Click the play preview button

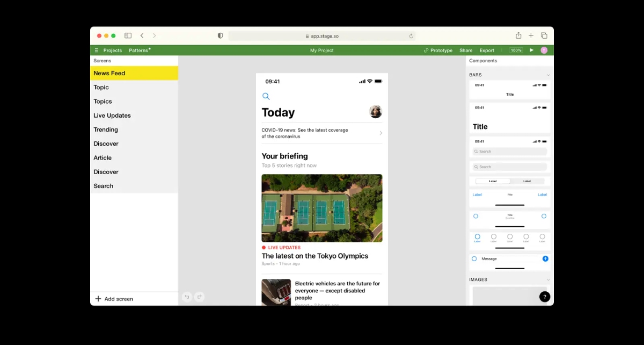[532, 50]
